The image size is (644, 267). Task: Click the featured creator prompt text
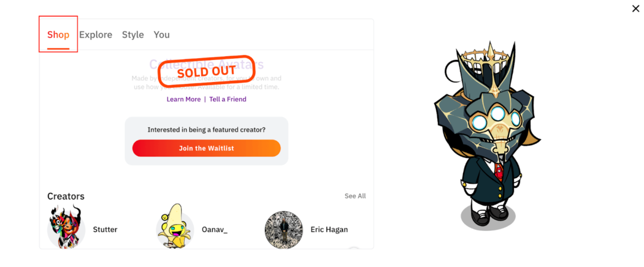[x=206, y=130]
